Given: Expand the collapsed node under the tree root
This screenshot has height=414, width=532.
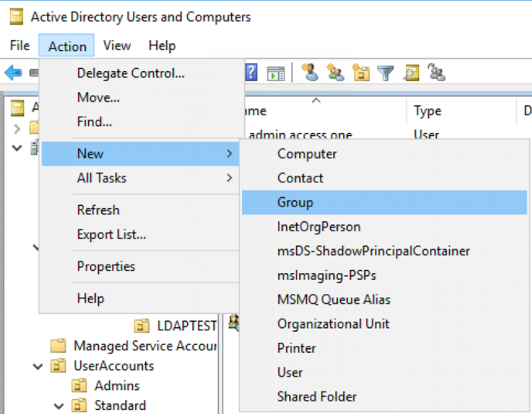Looking at the screenshot, I should tap(17, 129).
